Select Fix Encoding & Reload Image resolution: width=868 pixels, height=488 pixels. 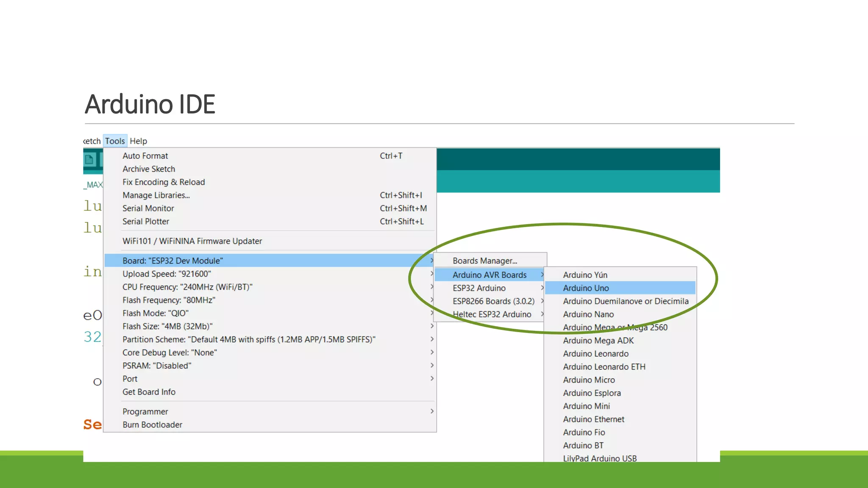click(270, 182)
